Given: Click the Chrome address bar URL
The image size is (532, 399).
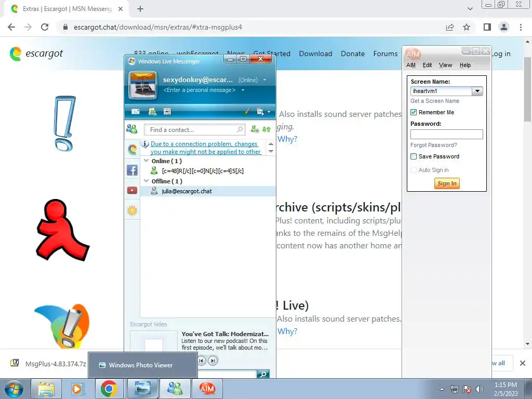Looking at the screenshot, I should (158, 27).
